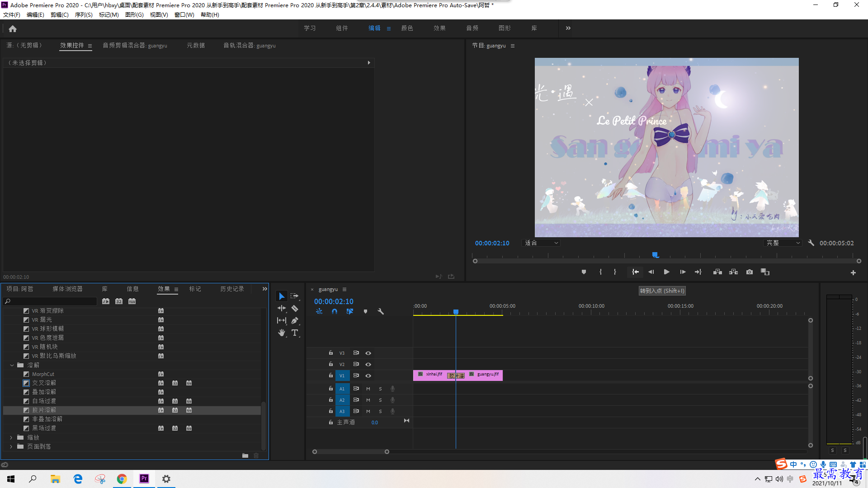Open the 历史记录 tab

(232, 289)
